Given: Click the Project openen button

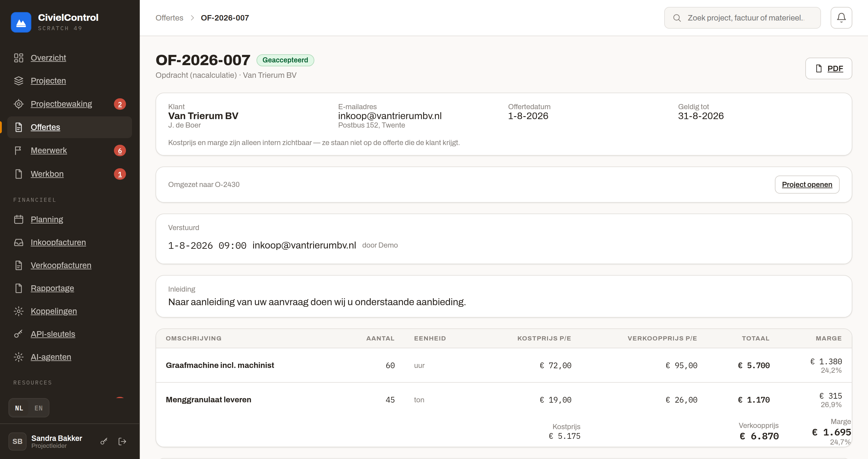Looking at the screenshot, I should [x=807, y=185].
